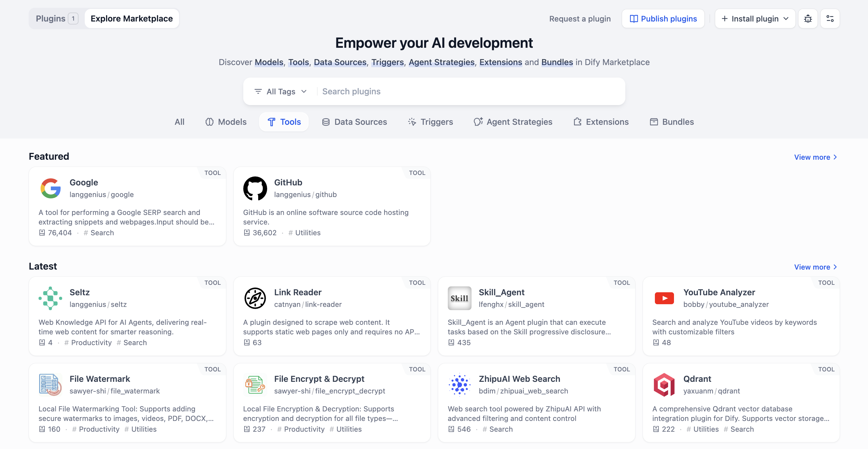
Task: Click the Link Reader compass icon
Action: click(x=255, y=298)
